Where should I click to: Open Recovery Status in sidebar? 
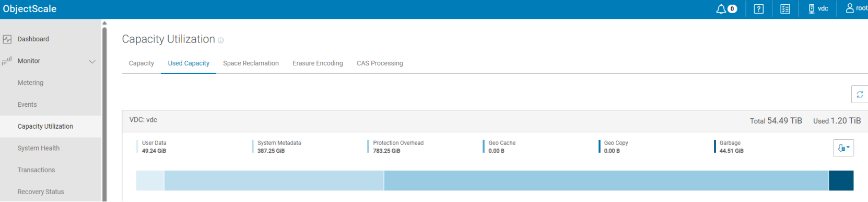[41, 192]
